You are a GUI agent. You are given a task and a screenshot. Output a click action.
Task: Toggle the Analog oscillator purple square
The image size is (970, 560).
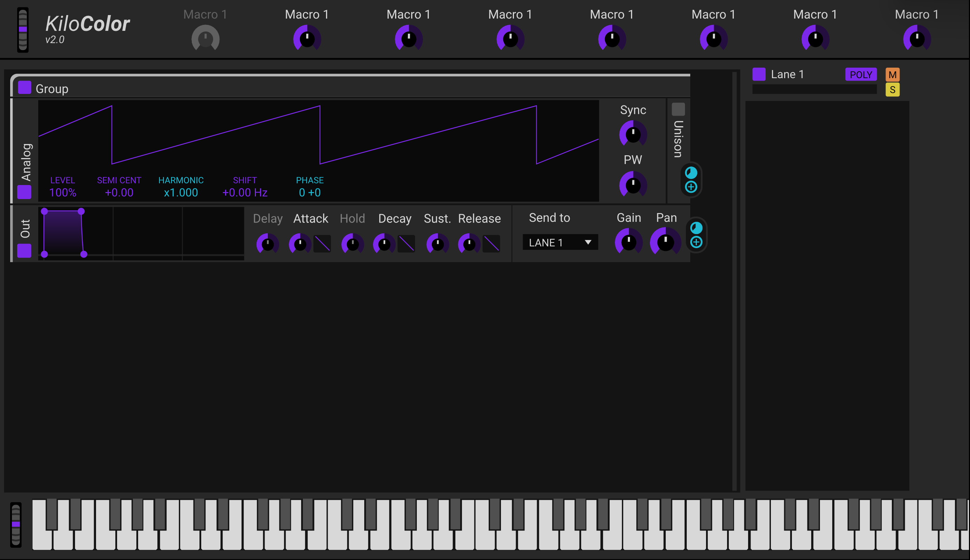point(24,192)
